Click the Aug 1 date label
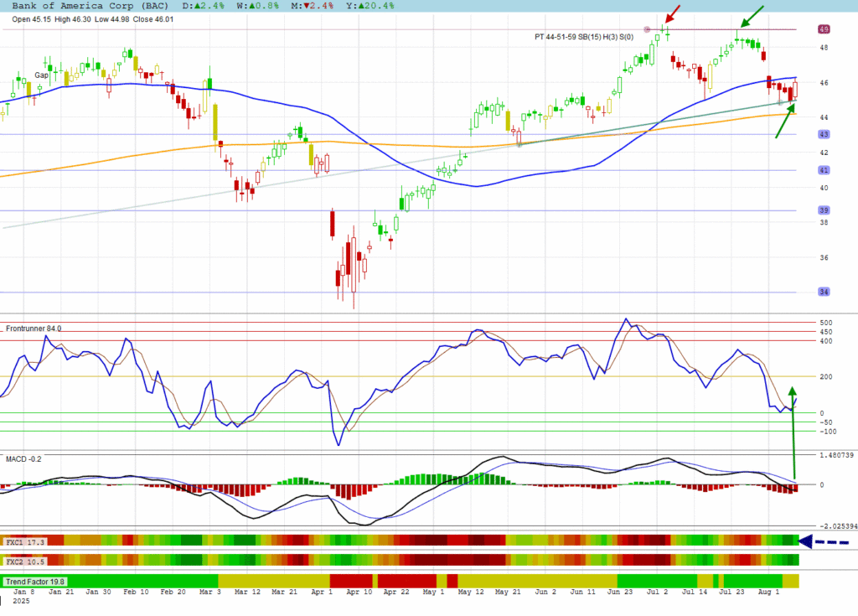The width and height of the screenshot is (858, 616). coord(769,592)
